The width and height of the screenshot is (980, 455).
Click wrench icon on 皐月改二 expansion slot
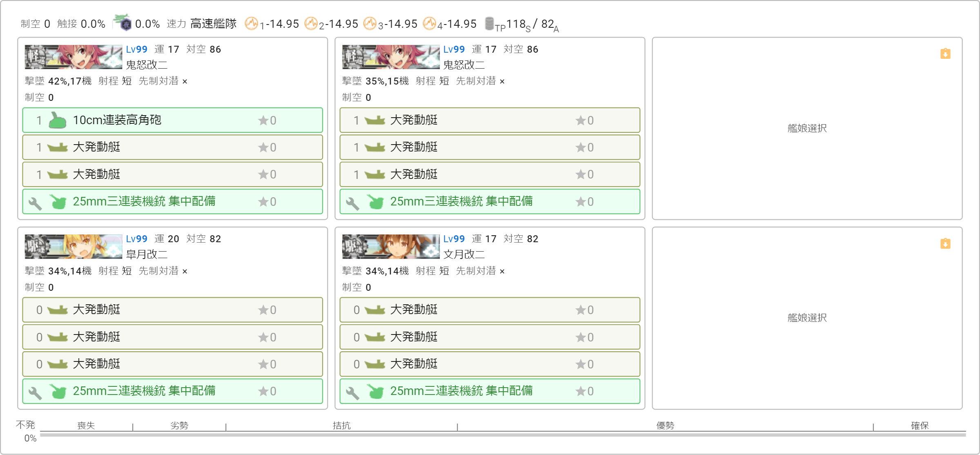35,393
